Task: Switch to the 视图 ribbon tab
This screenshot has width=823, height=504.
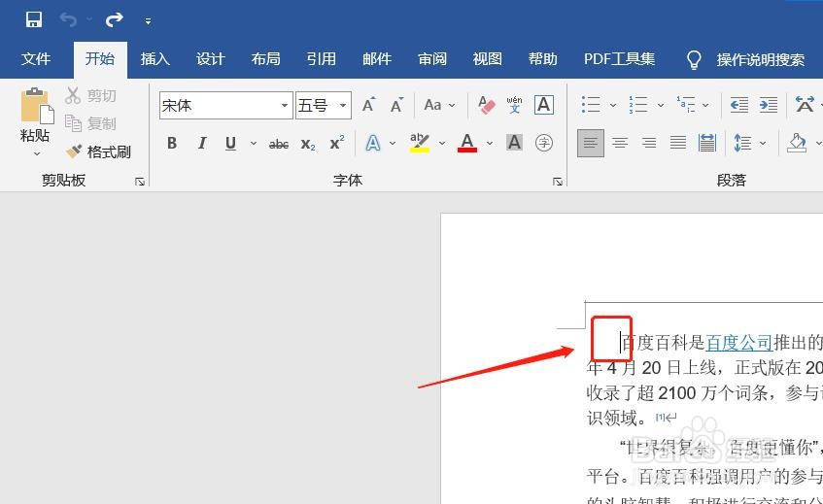Action: 487,58
